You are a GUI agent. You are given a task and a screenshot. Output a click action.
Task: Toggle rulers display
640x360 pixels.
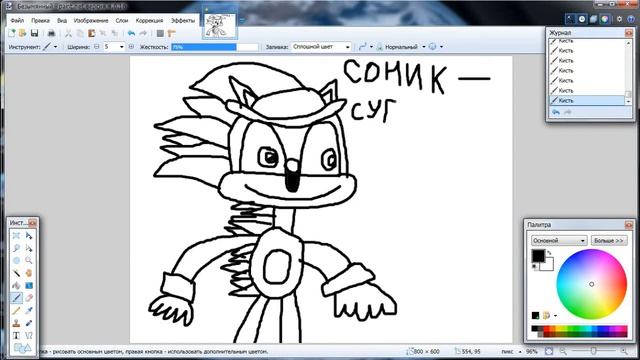[172, 33]
